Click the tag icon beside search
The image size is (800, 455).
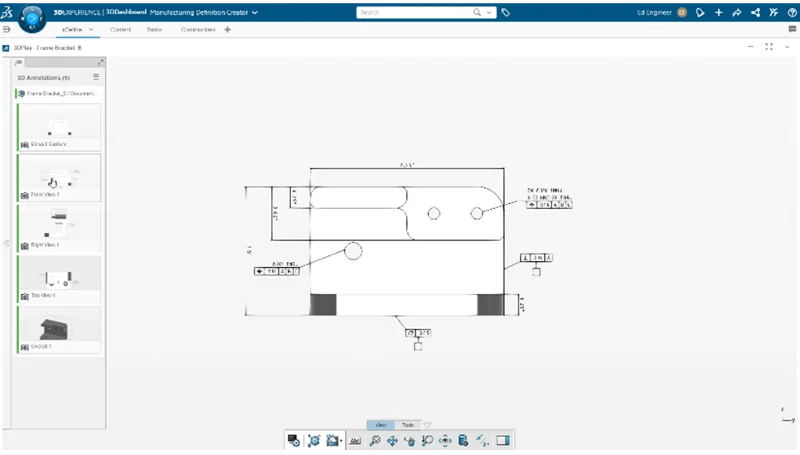pyautogui.click(x=506, y=13)
